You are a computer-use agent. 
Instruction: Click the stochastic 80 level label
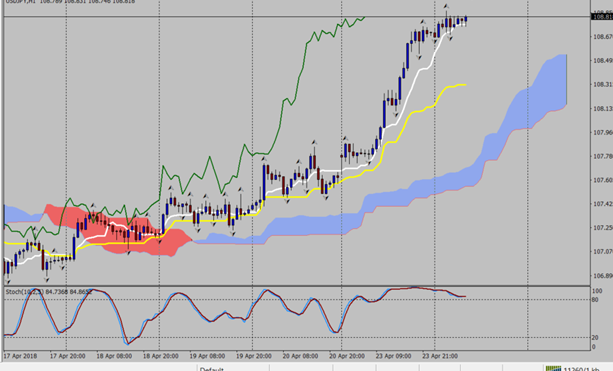pos(595,300)
